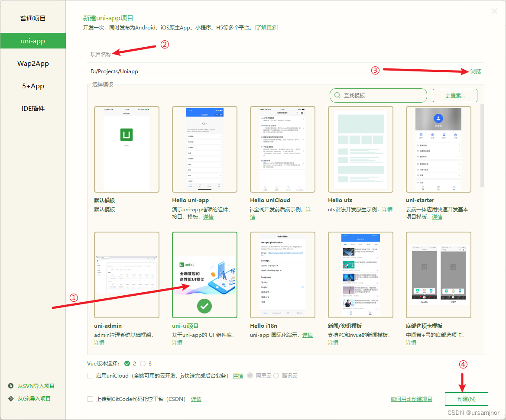Click the 创建(N) button
The width and height of the screenshot is (506, 420).
pos(466,399)
